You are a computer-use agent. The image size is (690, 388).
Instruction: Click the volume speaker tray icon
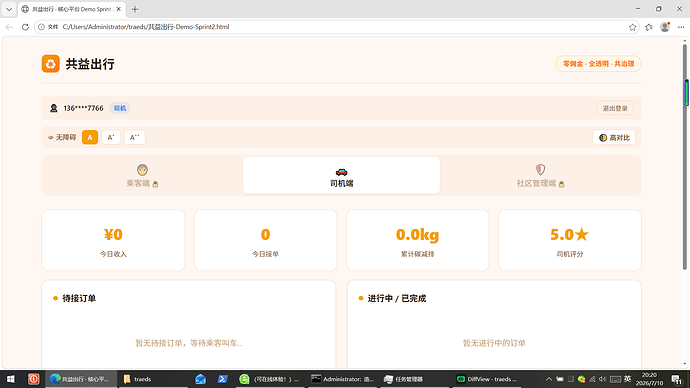tap(602, 379)
